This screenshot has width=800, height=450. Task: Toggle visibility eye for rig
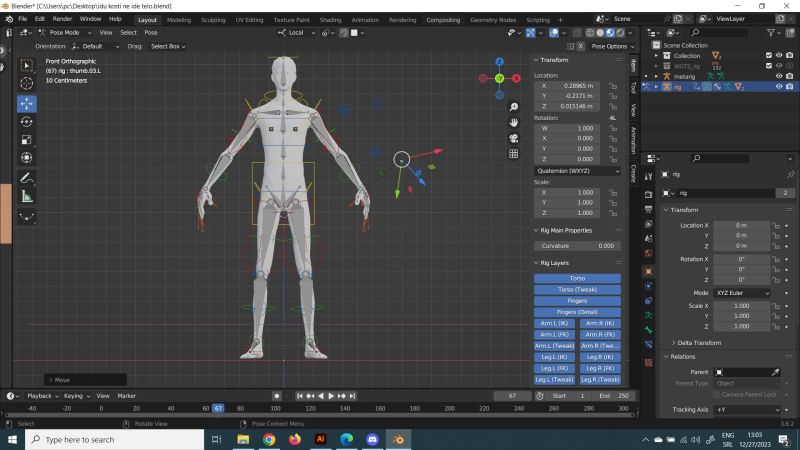point(779,87)
